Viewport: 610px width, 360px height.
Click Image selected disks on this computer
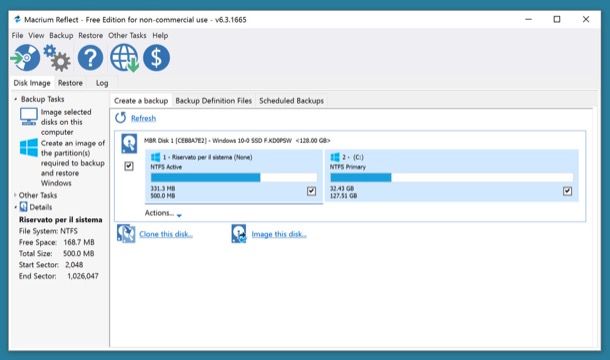[66, 122]
